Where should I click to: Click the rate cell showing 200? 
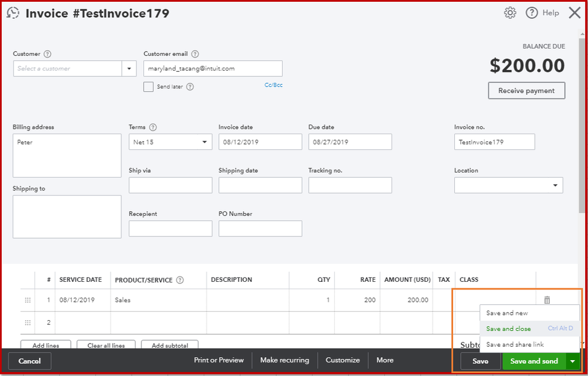click(357, 300)
